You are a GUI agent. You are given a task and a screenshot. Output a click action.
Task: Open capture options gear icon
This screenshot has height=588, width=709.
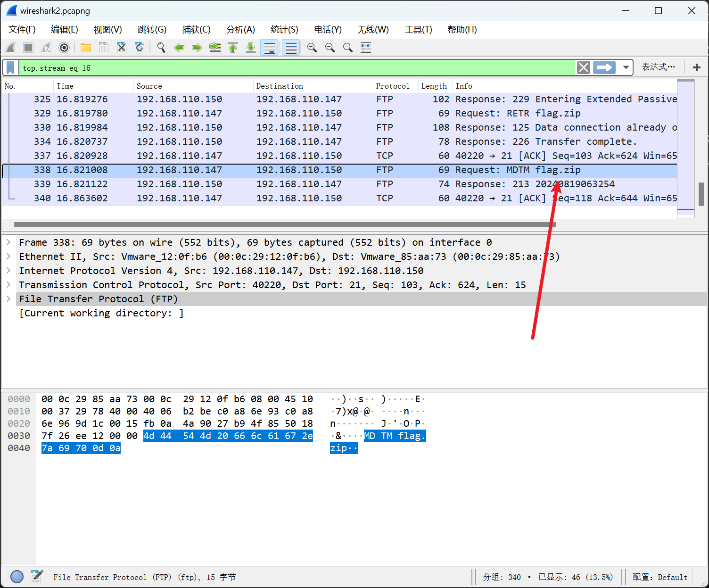[64, 48]
